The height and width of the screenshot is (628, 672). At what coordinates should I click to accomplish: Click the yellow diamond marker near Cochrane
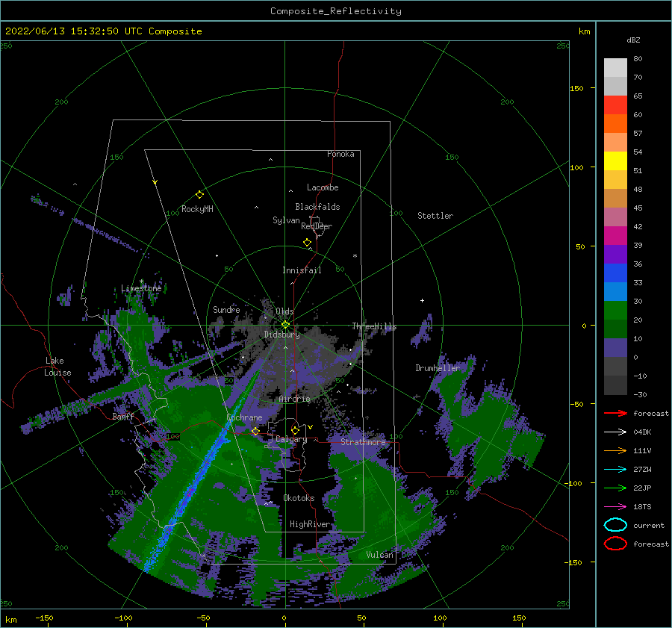255,431
